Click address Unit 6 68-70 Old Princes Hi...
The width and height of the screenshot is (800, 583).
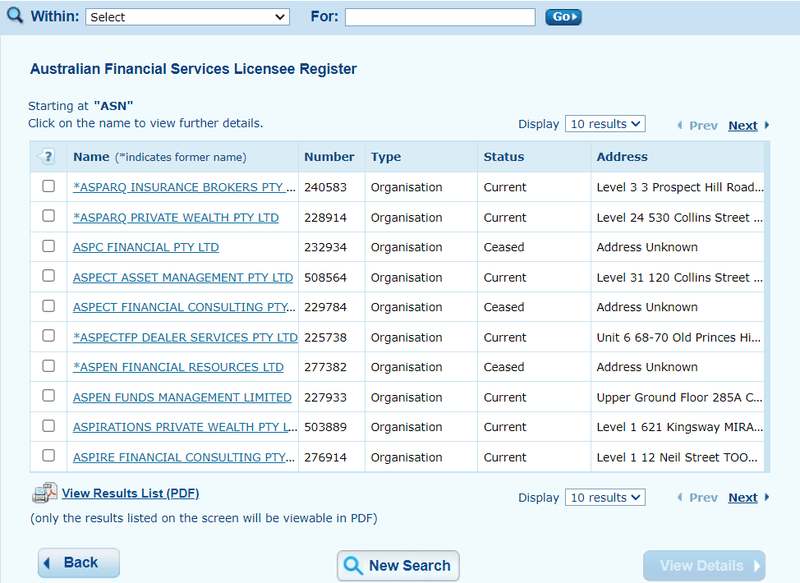(679, 337)
